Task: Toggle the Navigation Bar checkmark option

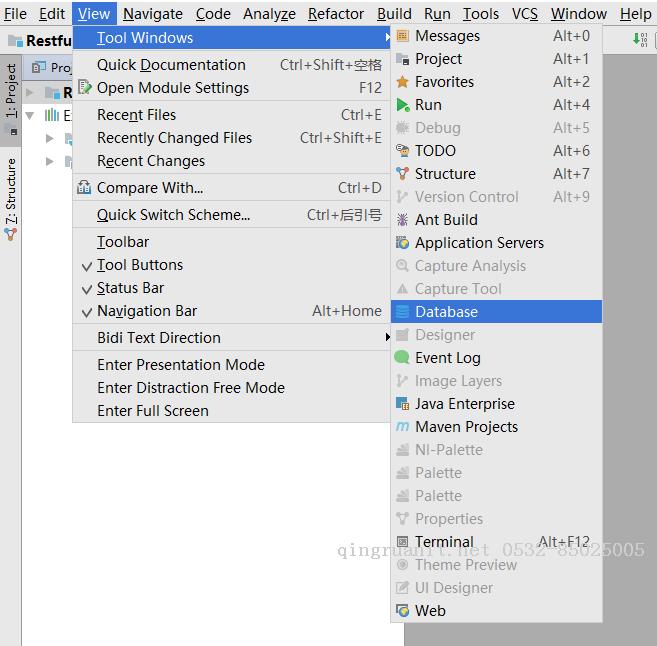Action: point(231,311)
